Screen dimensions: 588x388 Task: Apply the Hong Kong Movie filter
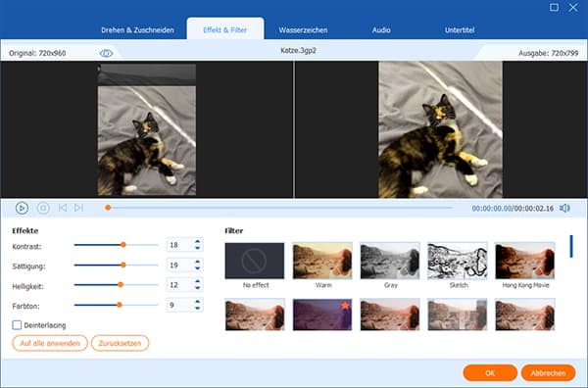click(x=525, y=261)
